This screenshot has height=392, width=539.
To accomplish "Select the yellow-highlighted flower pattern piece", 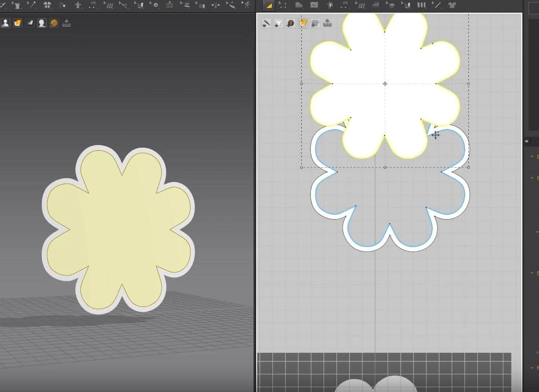I will [x=385, y=83].
